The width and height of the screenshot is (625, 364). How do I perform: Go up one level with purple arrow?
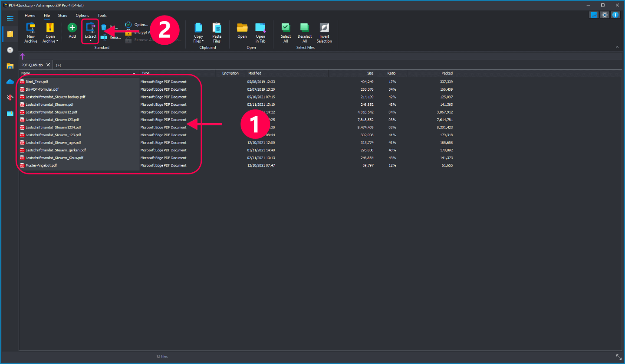pos(23,56)
